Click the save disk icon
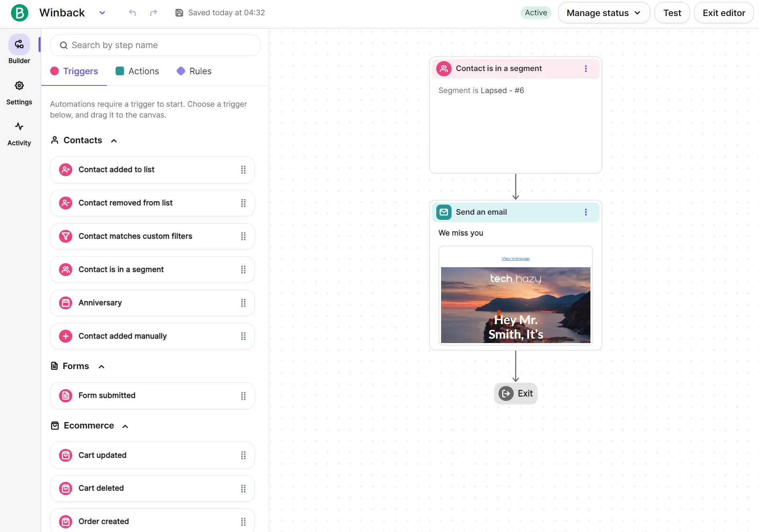Viewport: 759px width, 532px height. click(179, 13)
